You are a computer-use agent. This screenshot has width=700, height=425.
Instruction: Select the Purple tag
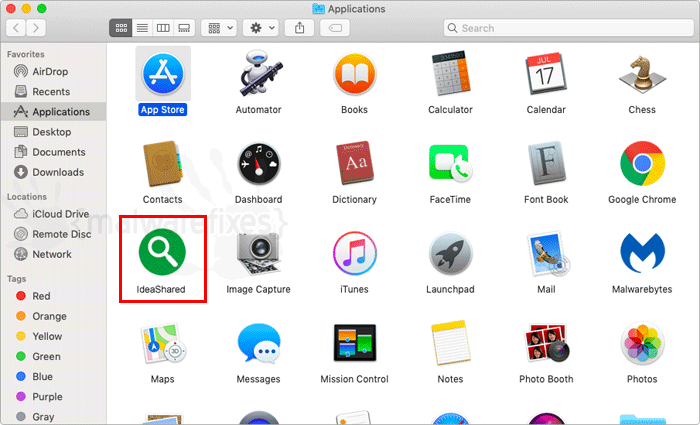coord(54,396)
